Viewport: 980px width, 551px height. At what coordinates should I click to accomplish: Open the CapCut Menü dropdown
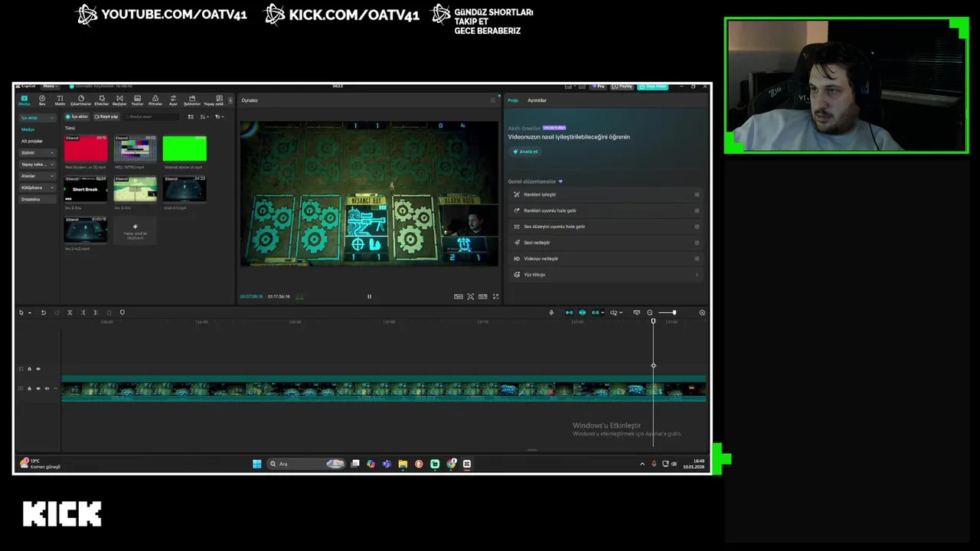49,86
